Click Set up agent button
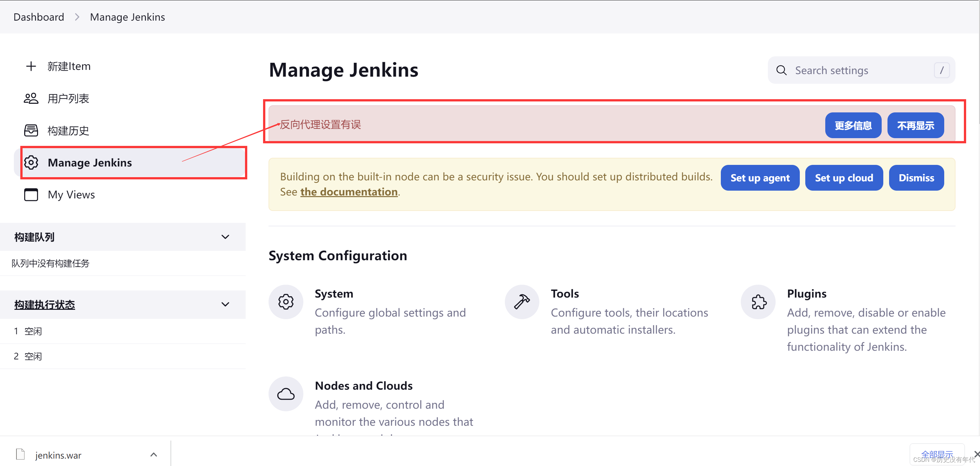The height and width of the screenshot is (466, 980). click(x=760, y=178)
